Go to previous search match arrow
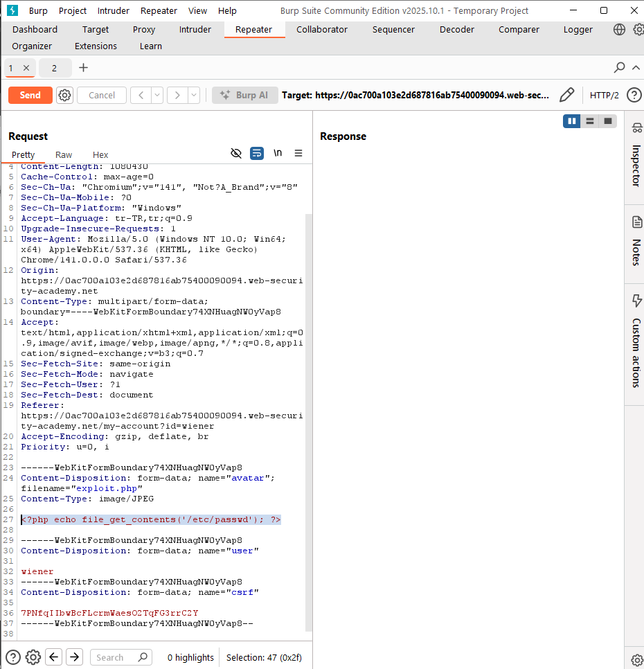Image resolution: width=644 pixels, height=669 pixels. click(x=54, y=657)
